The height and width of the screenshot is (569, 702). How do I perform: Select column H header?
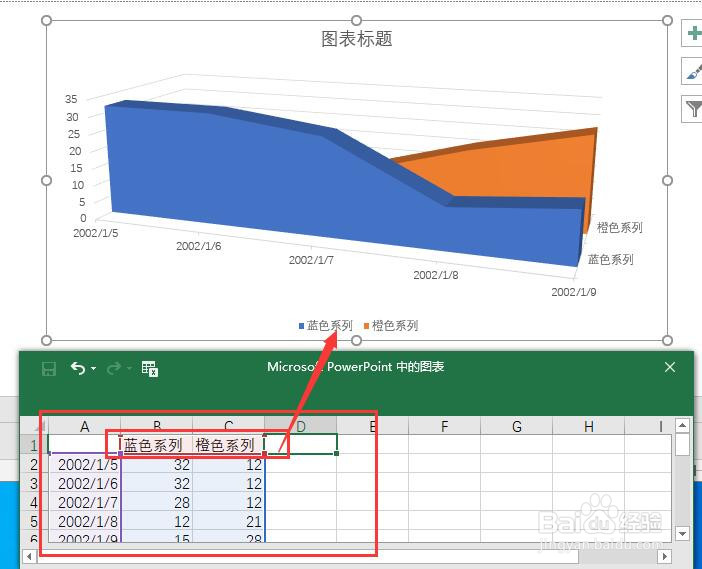click(x=589, y=426)
